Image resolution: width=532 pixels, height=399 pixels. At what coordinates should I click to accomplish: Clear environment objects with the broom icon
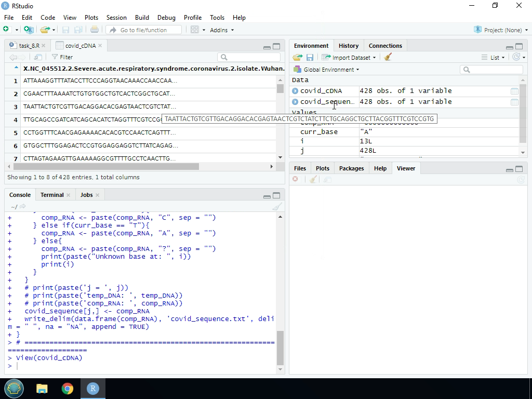pos(388,57)
